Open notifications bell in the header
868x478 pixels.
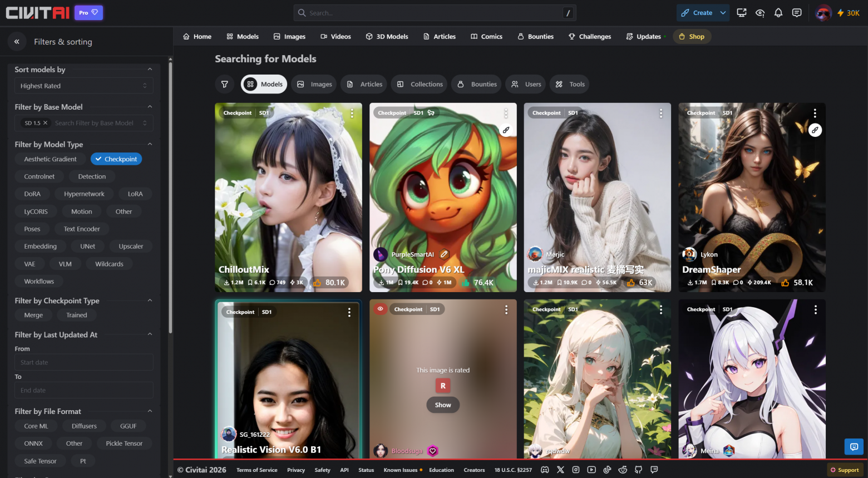pyautogui.click(x=778, y=13)
